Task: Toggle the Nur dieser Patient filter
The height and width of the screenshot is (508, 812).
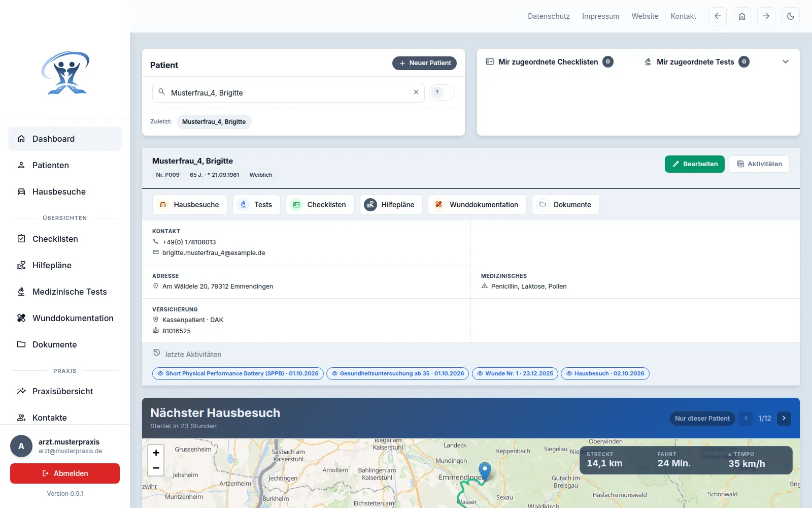Action: pos(702,419)
